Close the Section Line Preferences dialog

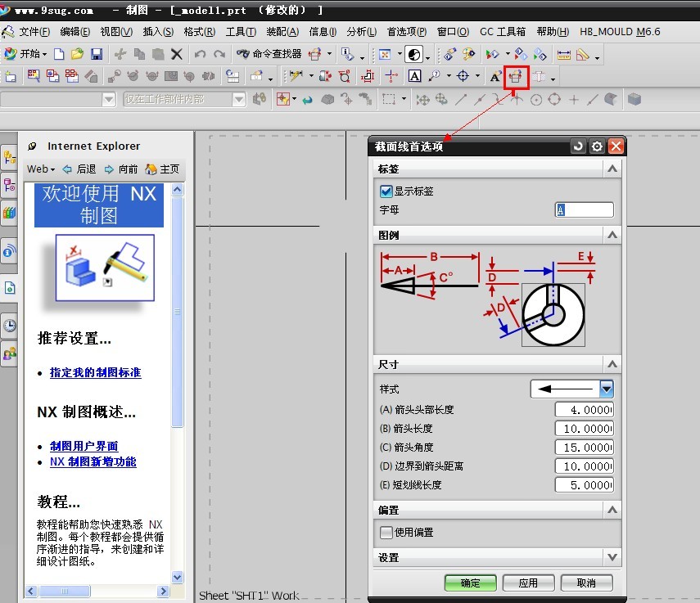[616, 146]
